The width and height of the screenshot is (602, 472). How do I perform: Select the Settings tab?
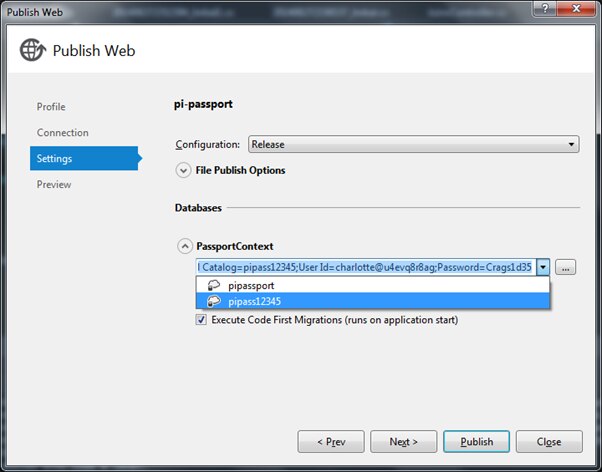point(55,158)
